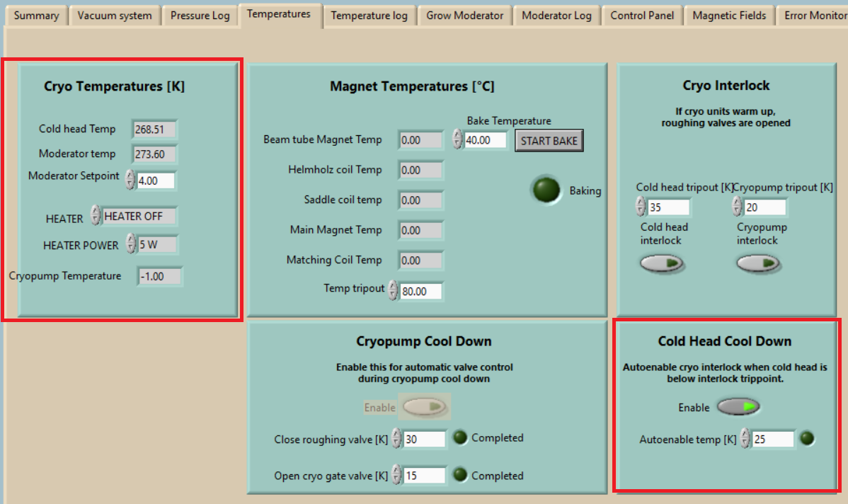The width and height of the screenshot is (848, 504).
Task: Open the Temperature log tab
Action: [x=369, y=16]
